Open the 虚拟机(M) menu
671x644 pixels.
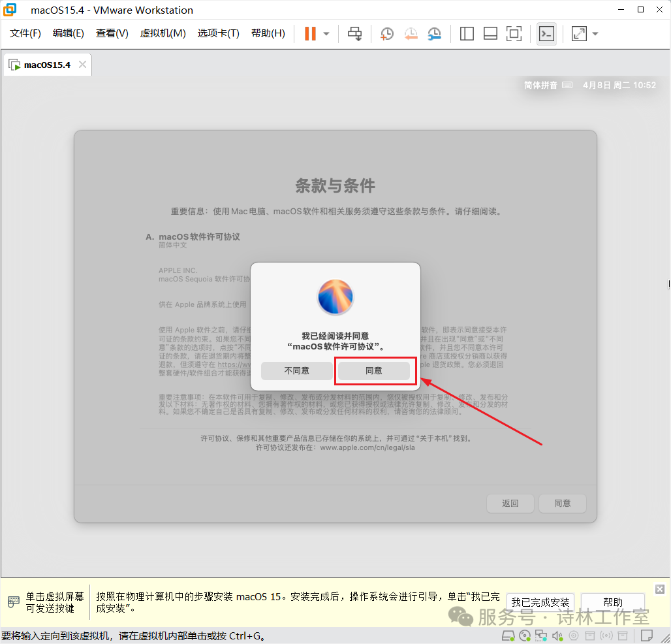(163, 33)
